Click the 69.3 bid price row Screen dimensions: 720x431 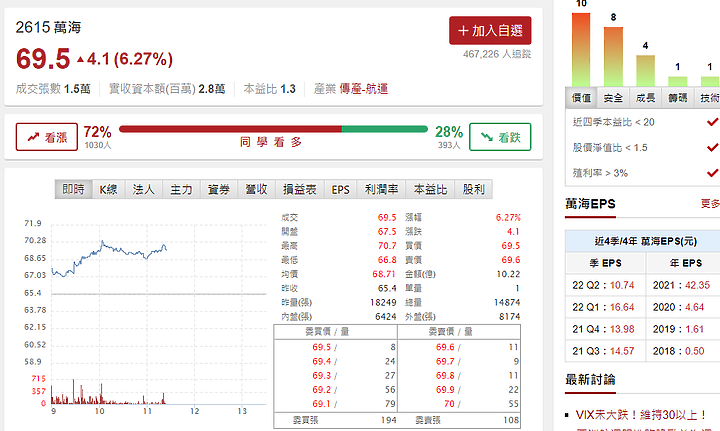click(x=336, y=375)
